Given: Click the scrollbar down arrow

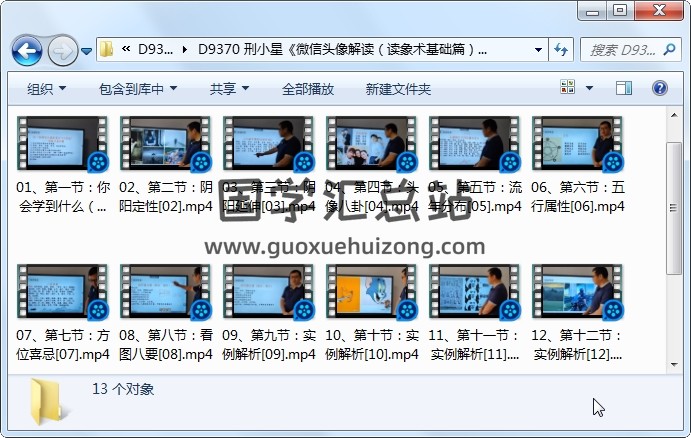Looking at the screenshot, I should click(674, 365).
